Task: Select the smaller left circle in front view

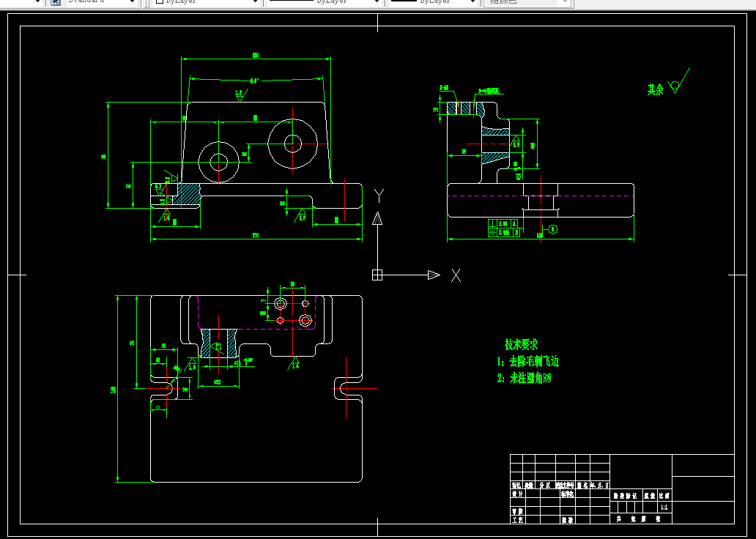Action: coord(219,162)
